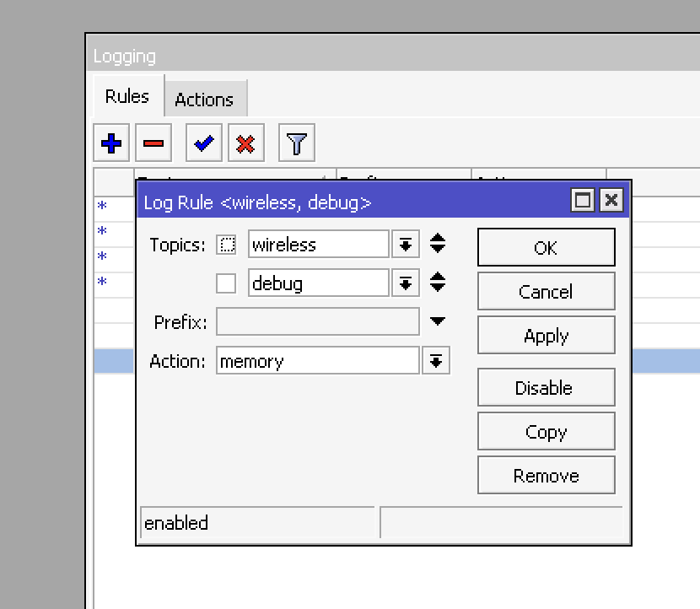Click the blue plus icon to add rule
The height and width of the screenshot is (609, 700).
click(110, 143)
